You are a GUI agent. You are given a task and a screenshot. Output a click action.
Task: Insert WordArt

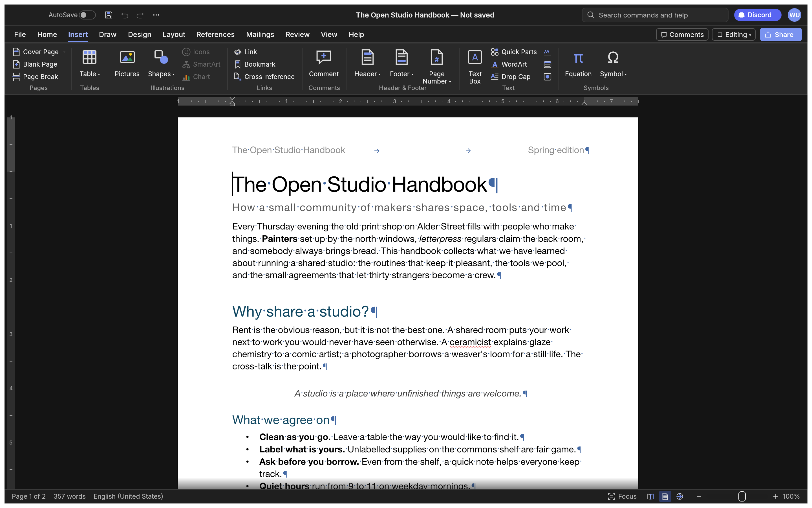click(x=509, y=64)
